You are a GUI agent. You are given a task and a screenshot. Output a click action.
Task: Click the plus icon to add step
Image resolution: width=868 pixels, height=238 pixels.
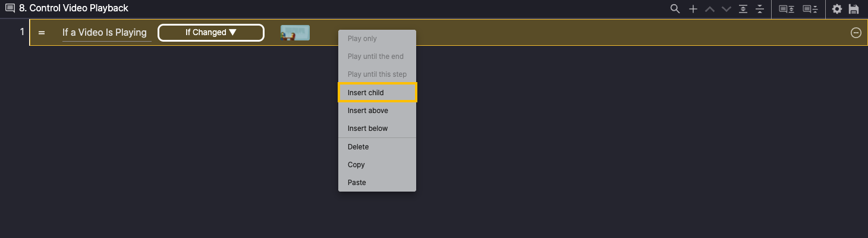(693, 9)
